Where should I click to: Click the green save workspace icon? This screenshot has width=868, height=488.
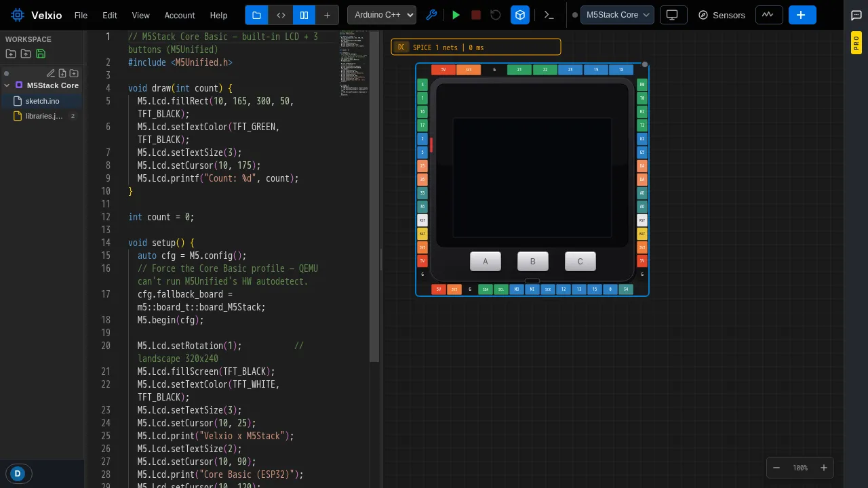(x=41, y=54)
